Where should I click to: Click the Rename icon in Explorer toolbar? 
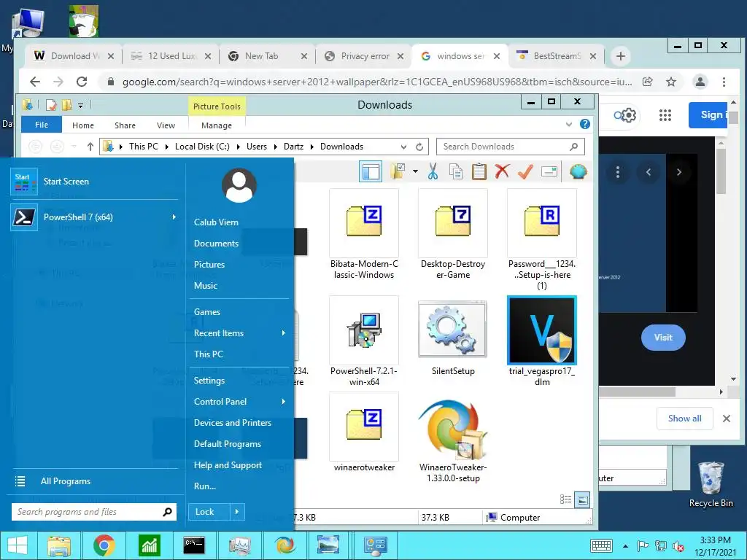549,171
